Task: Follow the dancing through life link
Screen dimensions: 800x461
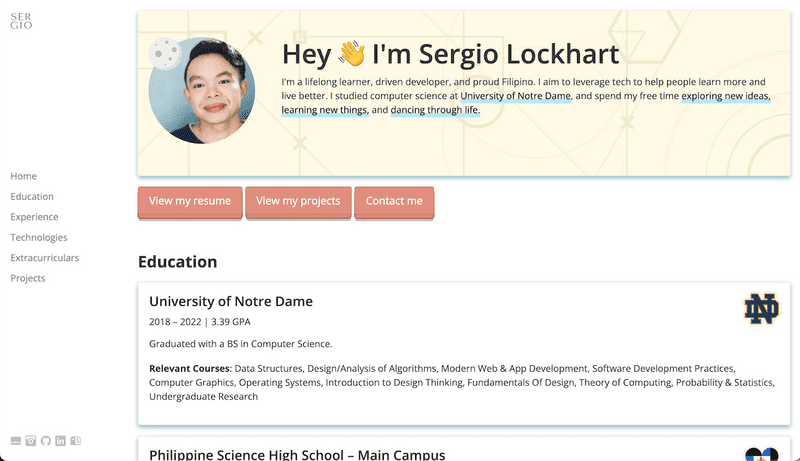Action: coord(435,110)
